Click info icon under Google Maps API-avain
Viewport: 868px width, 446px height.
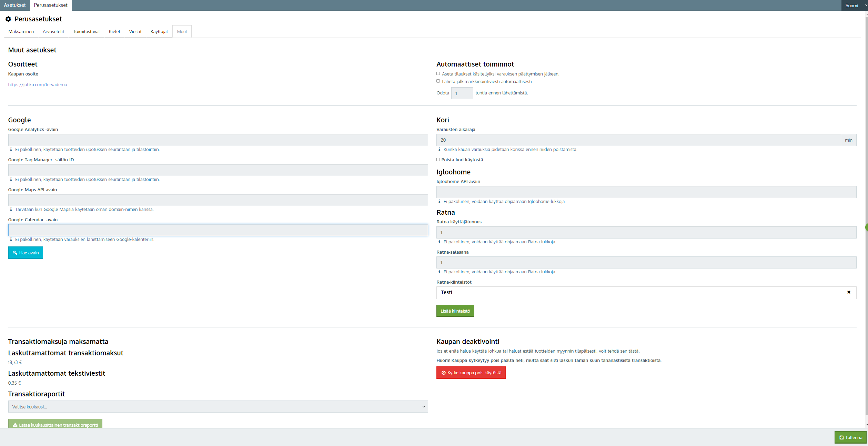(x=11, y=210)
